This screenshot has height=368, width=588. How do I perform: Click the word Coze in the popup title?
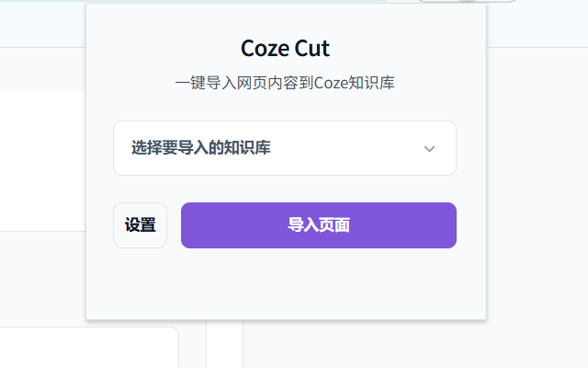tap(265, 49)
